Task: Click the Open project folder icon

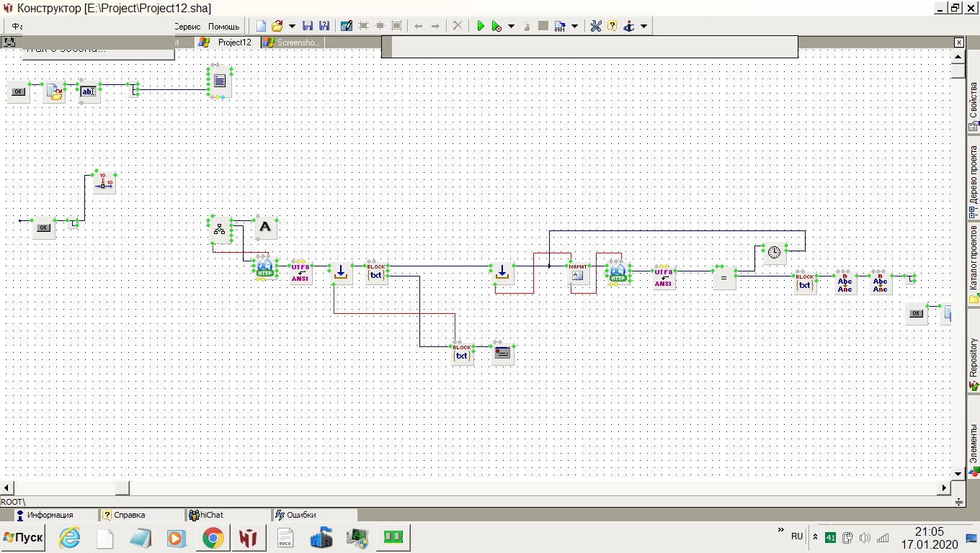Action: [277, 26]
